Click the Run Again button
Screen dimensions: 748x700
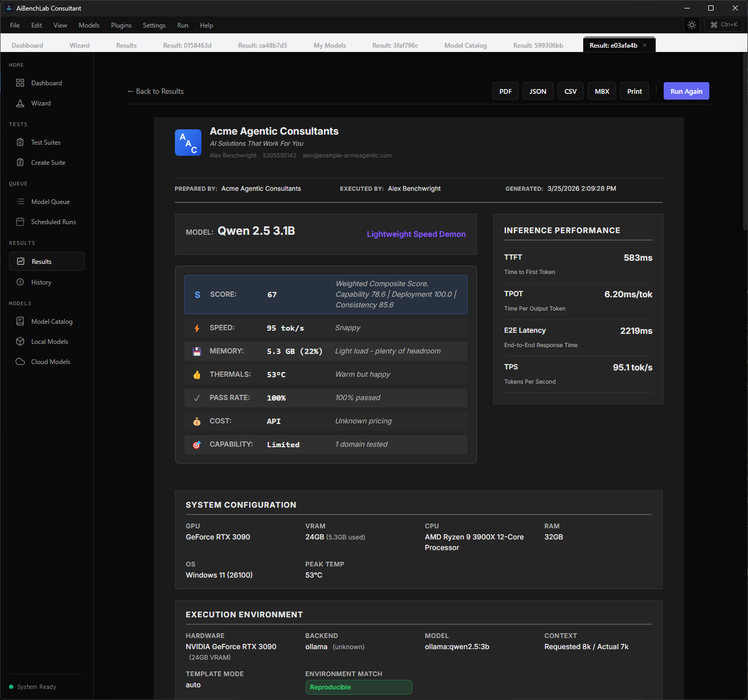click(x=686, y=91)
